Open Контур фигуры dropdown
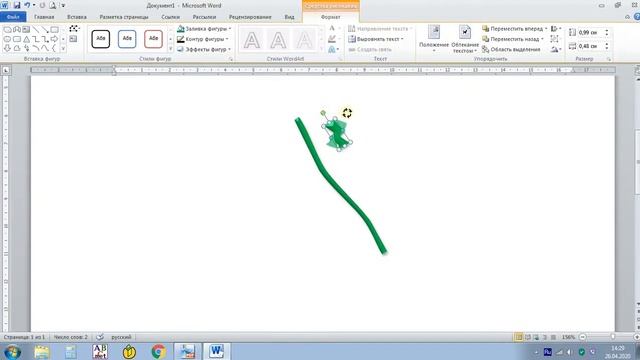The height and width of the screenshot is (360, 640). point(203,39)
